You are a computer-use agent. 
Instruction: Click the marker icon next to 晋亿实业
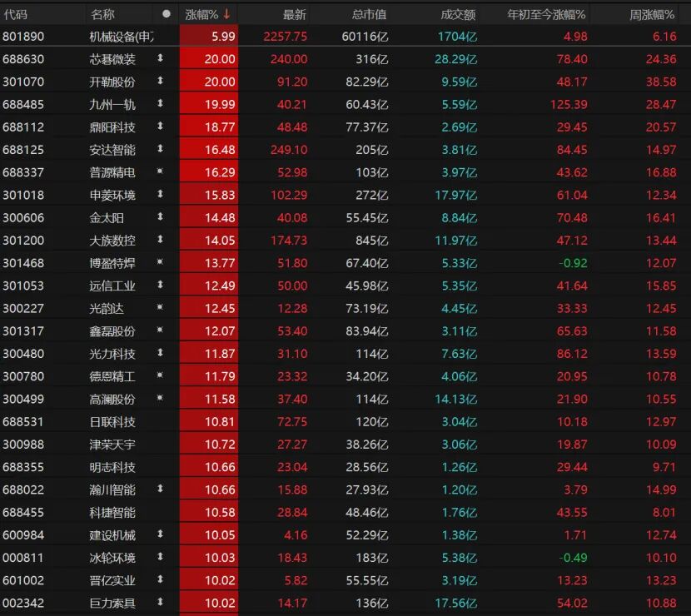click(161, 579)
